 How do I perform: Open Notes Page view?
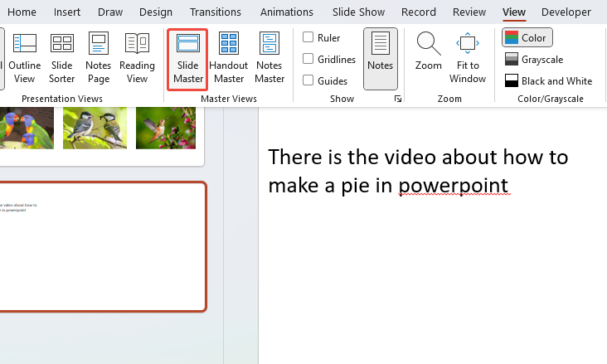[99, 58]
